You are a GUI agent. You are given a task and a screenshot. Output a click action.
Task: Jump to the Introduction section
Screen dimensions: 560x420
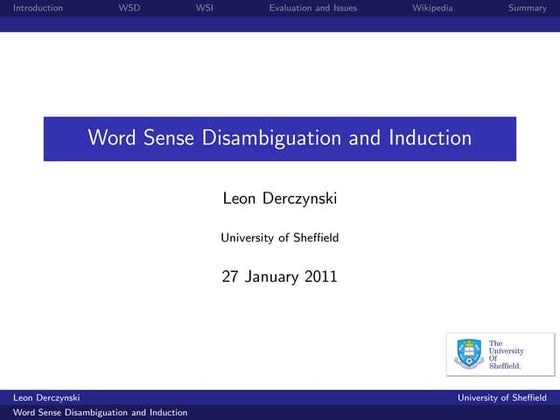(x=38, y=8)
